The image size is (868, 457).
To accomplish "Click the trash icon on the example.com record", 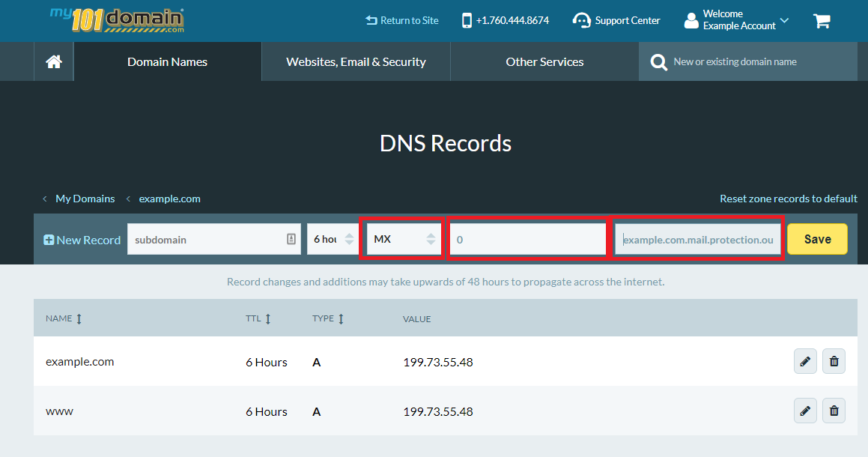I will click(x=834, y=361).
